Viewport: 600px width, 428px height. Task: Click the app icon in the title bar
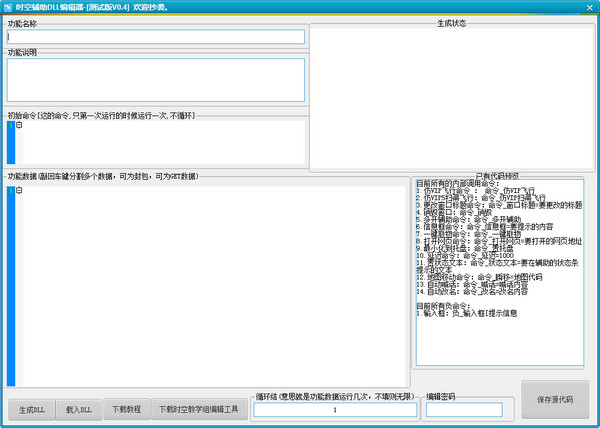[9, 7]
